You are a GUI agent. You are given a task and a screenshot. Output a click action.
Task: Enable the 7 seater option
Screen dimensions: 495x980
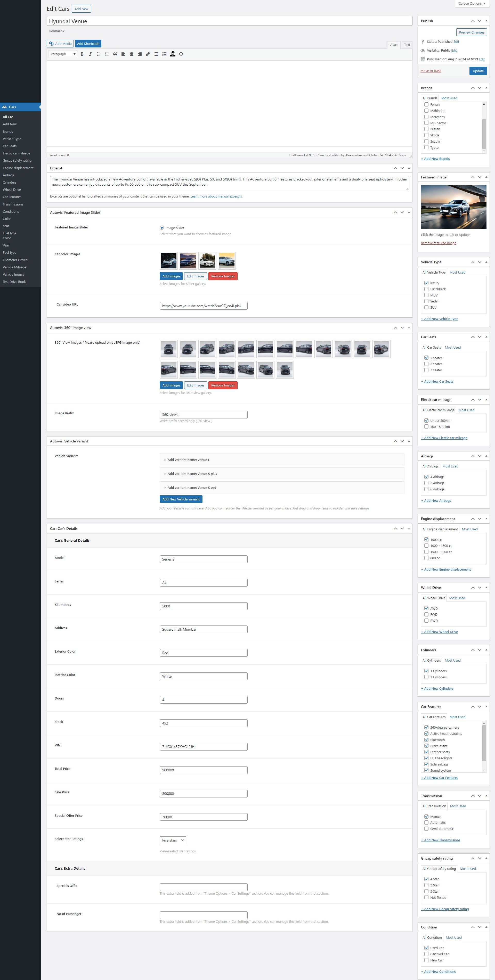(x=426, y=370)
